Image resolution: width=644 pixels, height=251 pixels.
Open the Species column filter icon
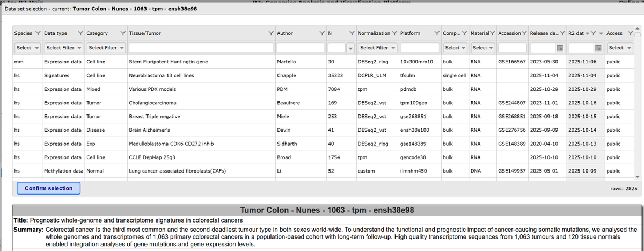coord(38,33)
